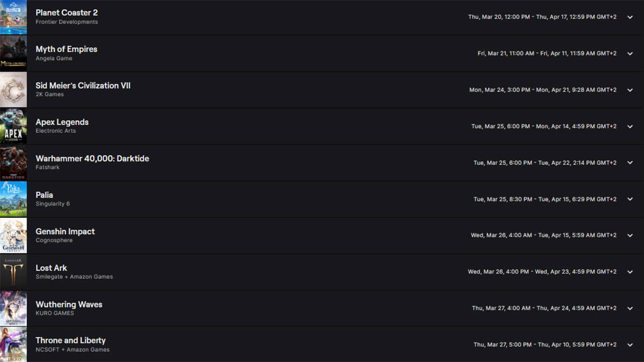This screenshot has height=362, width=644.
Task: Click the Sid Meier's Civilization VII cover icon
Action: 13,90
